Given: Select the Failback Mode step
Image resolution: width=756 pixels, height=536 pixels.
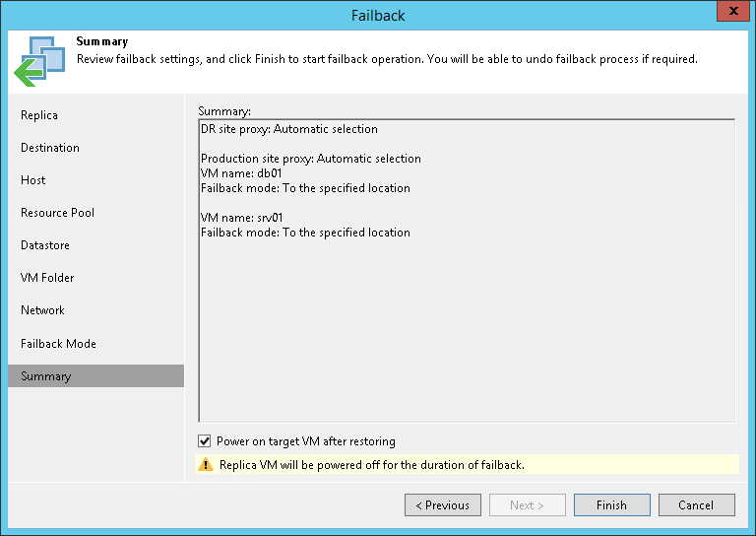Looking at the screenshot, I should tap(58, 344).
